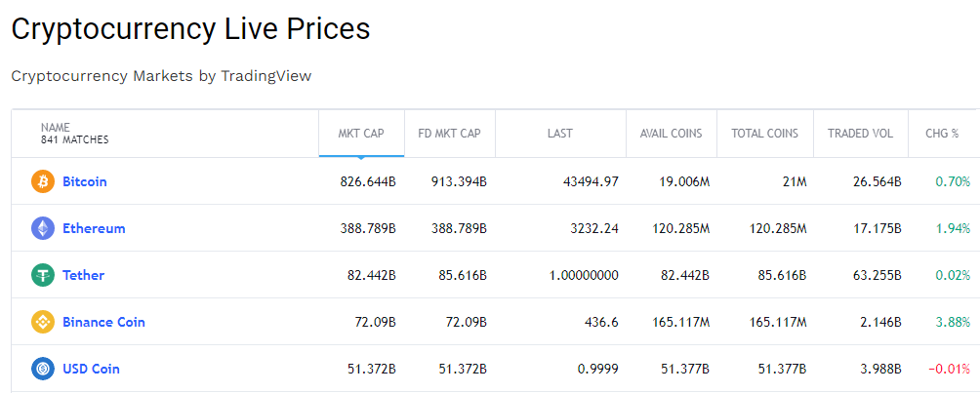
Task: Select Bitcoin total coins 21M
Action: pos(794,181)
